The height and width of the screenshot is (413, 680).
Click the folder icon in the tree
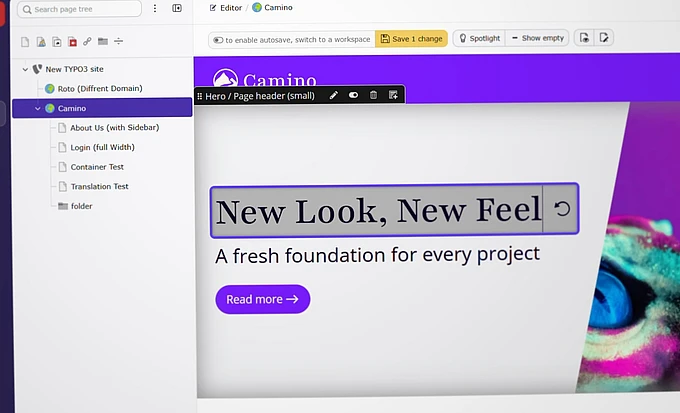click(63, 206)
